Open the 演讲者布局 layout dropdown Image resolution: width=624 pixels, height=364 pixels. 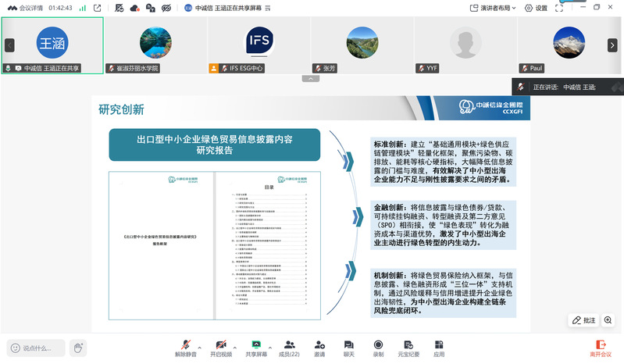point(493,8)
